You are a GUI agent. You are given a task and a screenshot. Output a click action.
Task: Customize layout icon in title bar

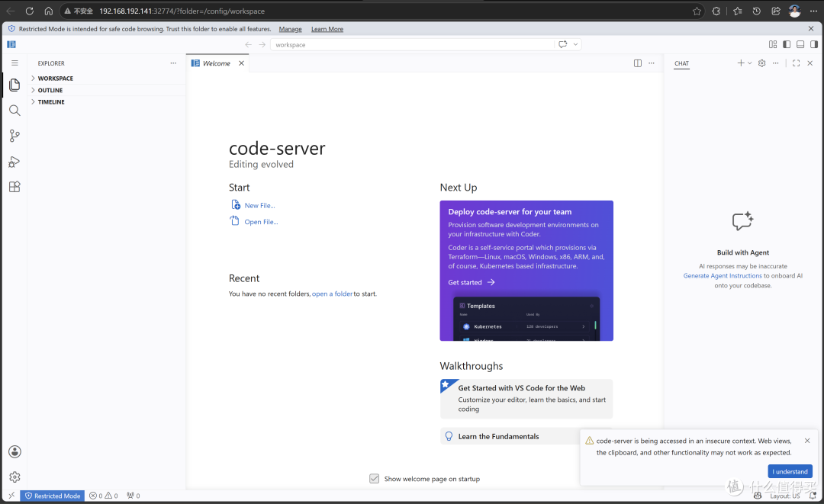click(x=773, y=45)
